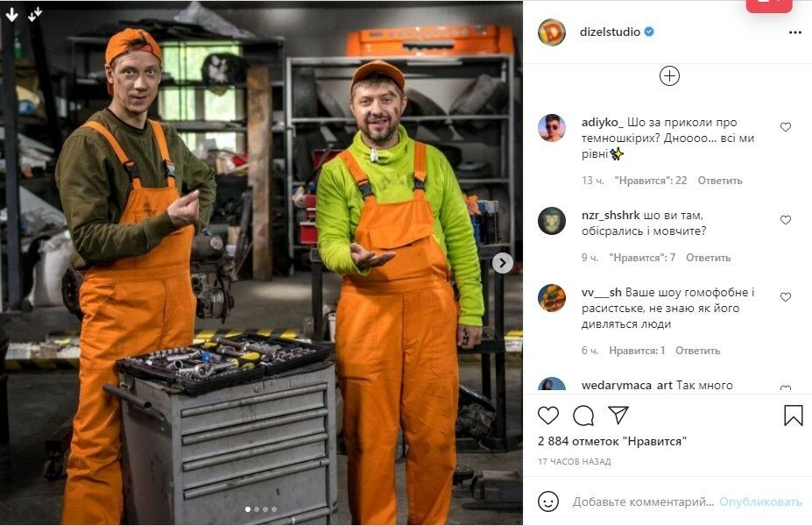Viewport: 812px width, 526px height.
Task: Click the comment input field
Action: (643, 501)
